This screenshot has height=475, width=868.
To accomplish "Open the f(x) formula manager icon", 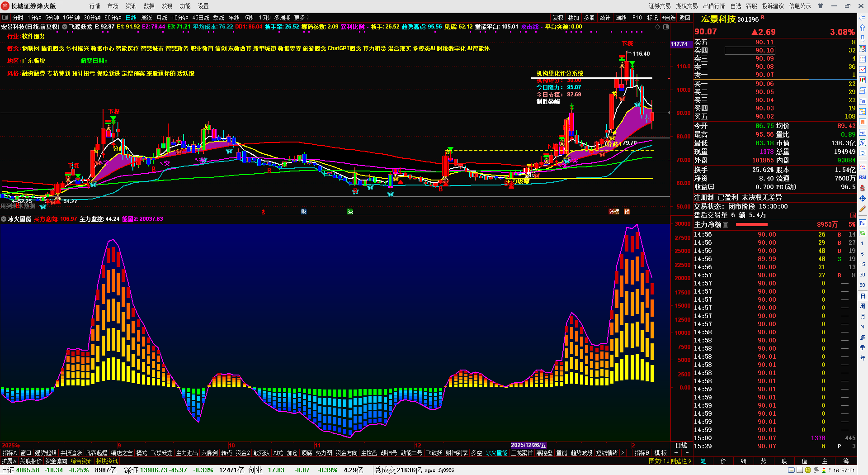I will (x=863, y=143).
